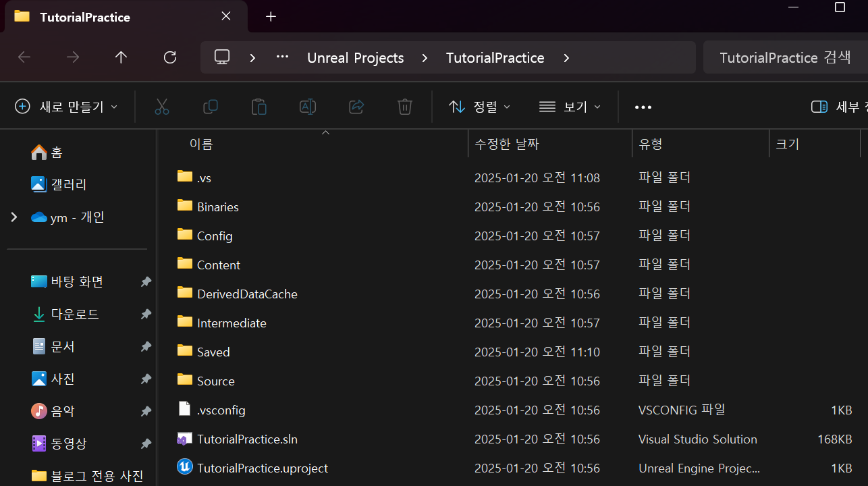Click chevron after Unreal Projects breadcrumb
The height and width of the screenshot is (486, 868).
(425, 58)
